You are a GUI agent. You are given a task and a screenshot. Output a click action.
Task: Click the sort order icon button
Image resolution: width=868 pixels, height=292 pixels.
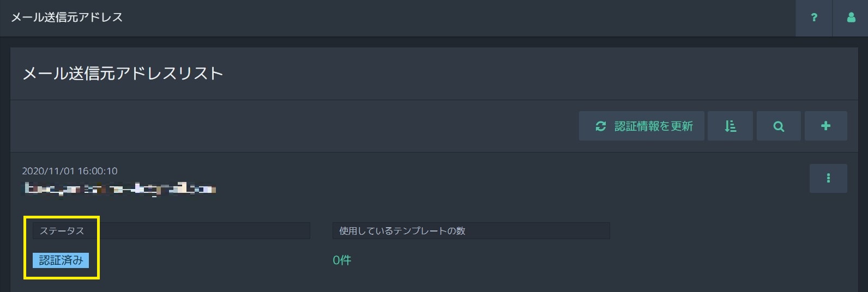tap(730, 126)
